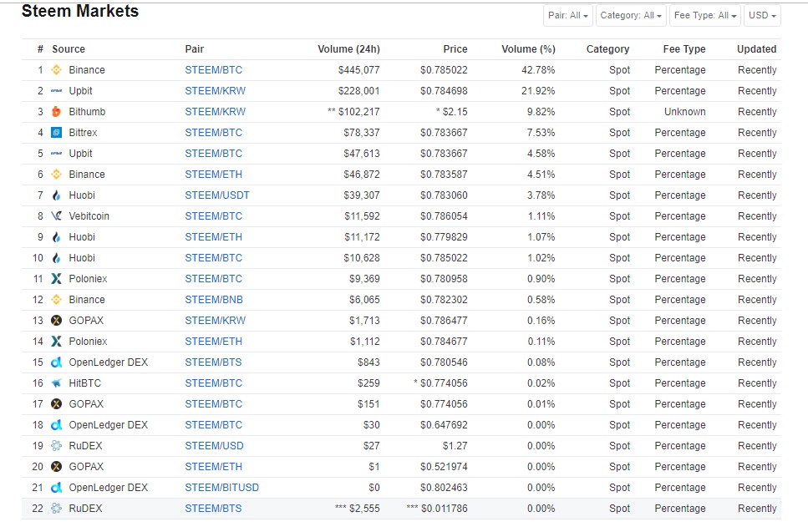
Task: Open STEEM/BTS pair link for RuDEX
Action: point(213,509)
